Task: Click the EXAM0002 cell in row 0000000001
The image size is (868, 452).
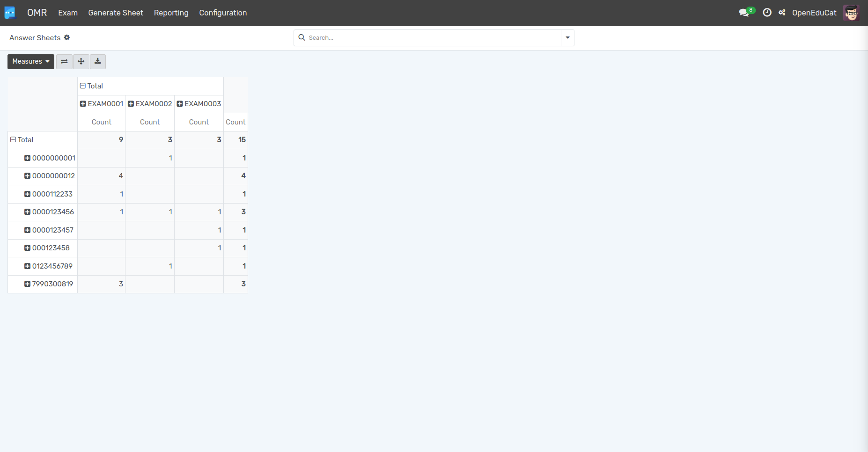Action: [x=150, y=158]
